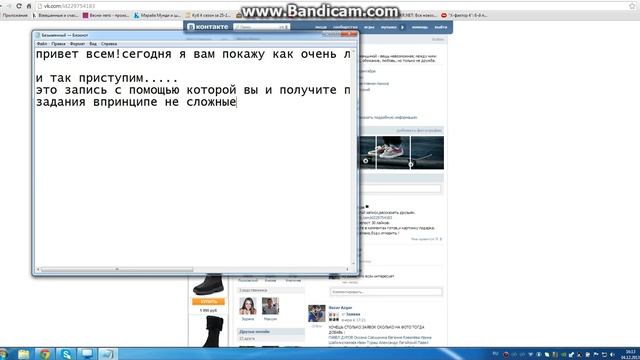Click red recording icon in system tray
Viewport: 640px width, 360px height.
(x=506, y=355)
